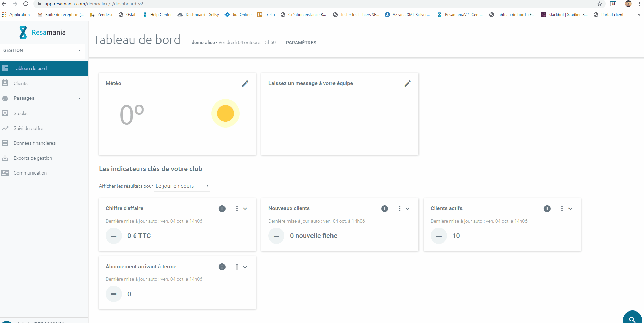Viewport: 644px width, 323px height.
Task: Click the browser reload button
Action: coord(26,4)
